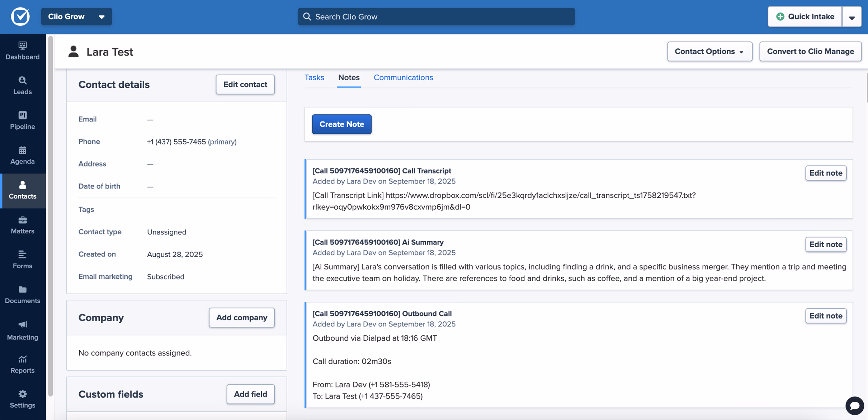Open the chat support bubble
Image resolution: width=868 pixels, height=420 pixels.
[854, 406]
